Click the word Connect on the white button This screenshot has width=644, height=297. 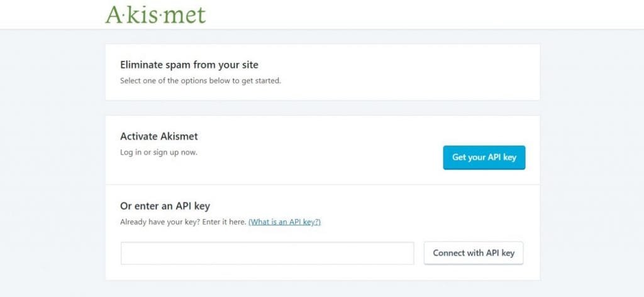pos(448,253)
